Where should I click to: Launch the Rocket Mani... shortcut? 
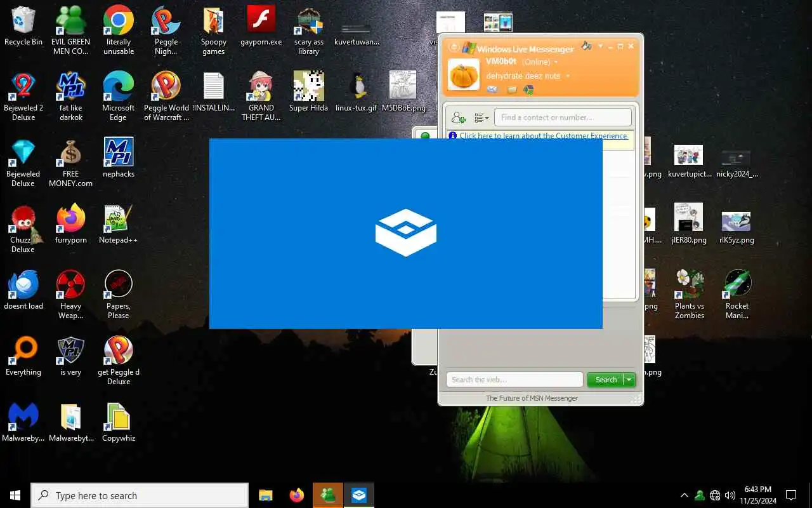click(737, 295)
